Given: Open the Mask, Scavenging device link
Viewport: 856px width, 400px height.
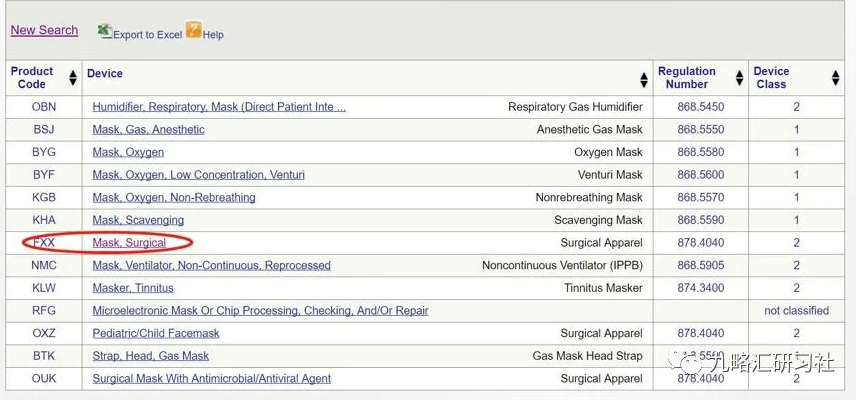Looking at the screenshot, I should click(138, 220).
